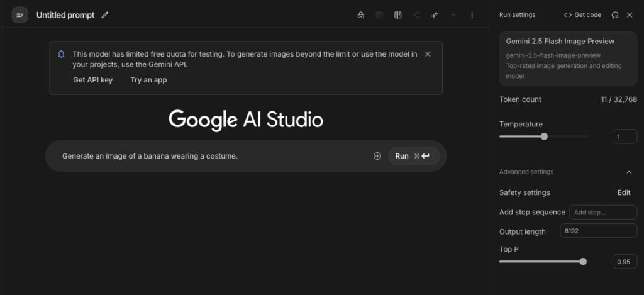Click Get API key link
Viewport: 644px width, 295px height.
click(93, 80)
